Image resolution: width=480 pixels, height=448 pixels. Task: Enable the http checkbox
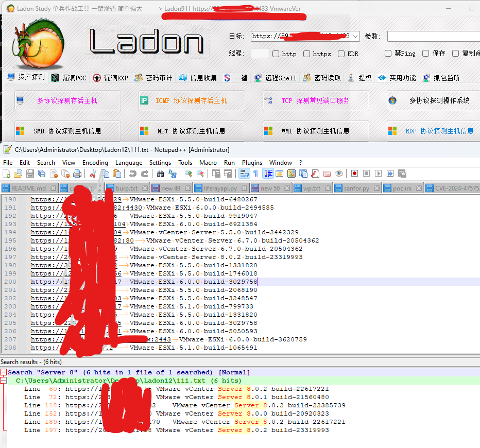(x=276, y=54)
